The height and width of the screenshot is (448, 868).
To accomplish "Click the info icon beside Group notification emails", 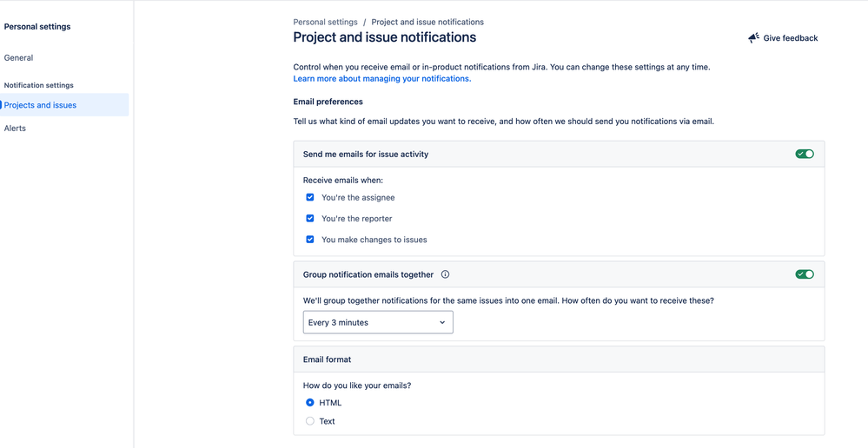I will click(445, 274).
